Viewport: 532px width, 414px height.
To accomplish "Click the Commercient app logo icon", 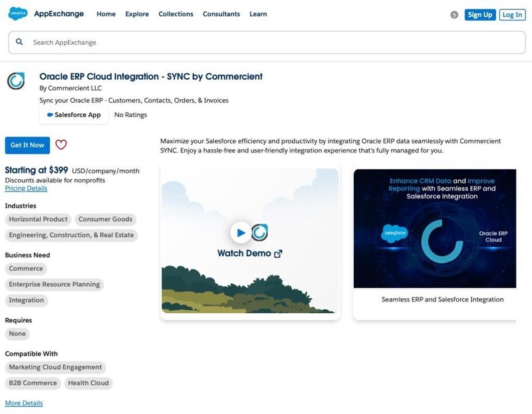I will pyautogui.click(x=16, y=81).
